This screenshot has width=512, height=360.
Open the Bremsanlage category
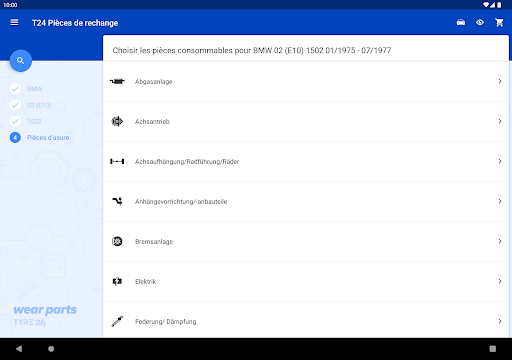(x=306, y=241)
